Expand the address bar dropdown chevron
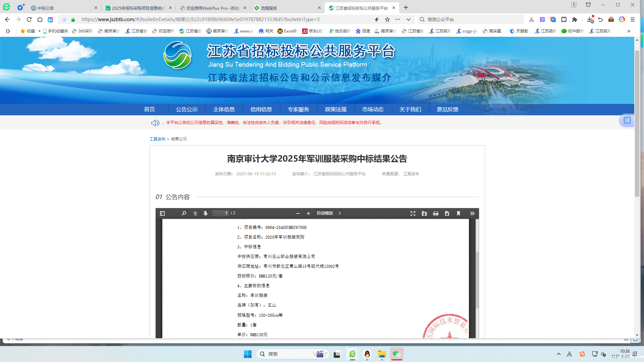Image resolution: width=644 pixels, height=362 pixels. tap(408, 19)
